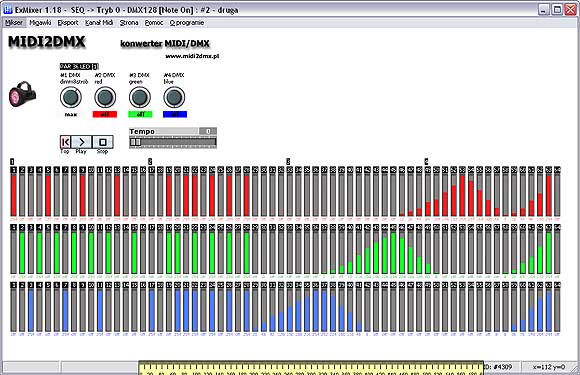
Task: Click the blue row step 64 slider
Action: pos(557,310)
